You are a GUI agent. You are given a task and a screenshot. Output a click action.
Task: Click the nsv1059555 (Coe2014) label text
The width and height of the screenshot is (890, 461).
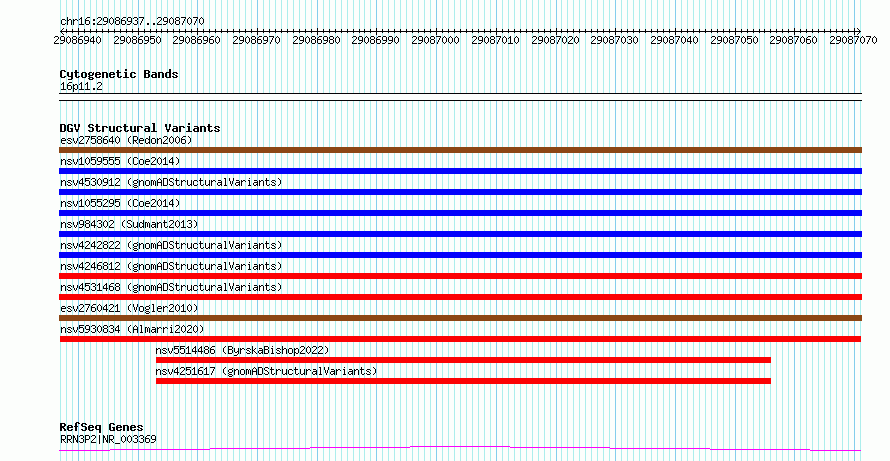tap(120, 161)
